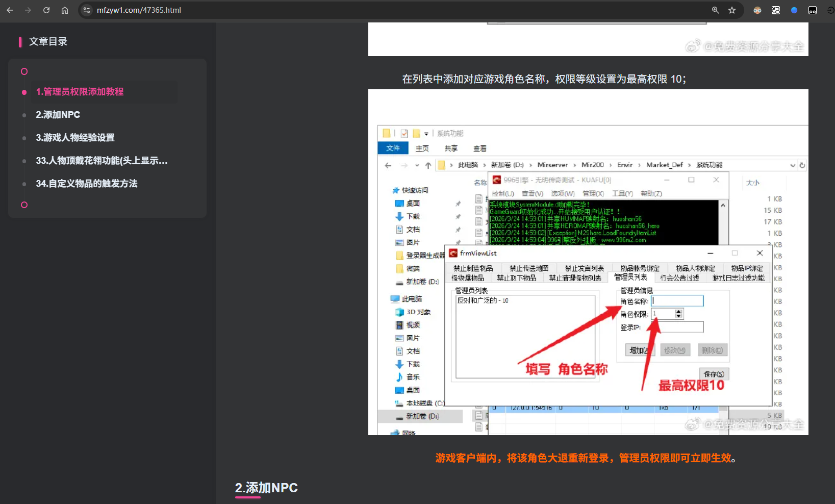Click inside the 角色名称 input field
The image size is (835, 504).
point(676,300)
